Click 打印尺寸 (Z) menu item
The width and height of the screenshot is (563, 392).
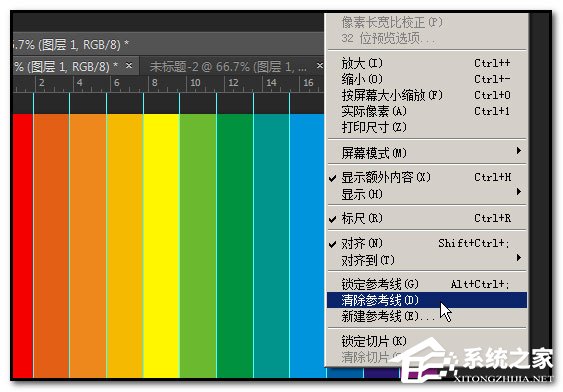coord(427,127)
